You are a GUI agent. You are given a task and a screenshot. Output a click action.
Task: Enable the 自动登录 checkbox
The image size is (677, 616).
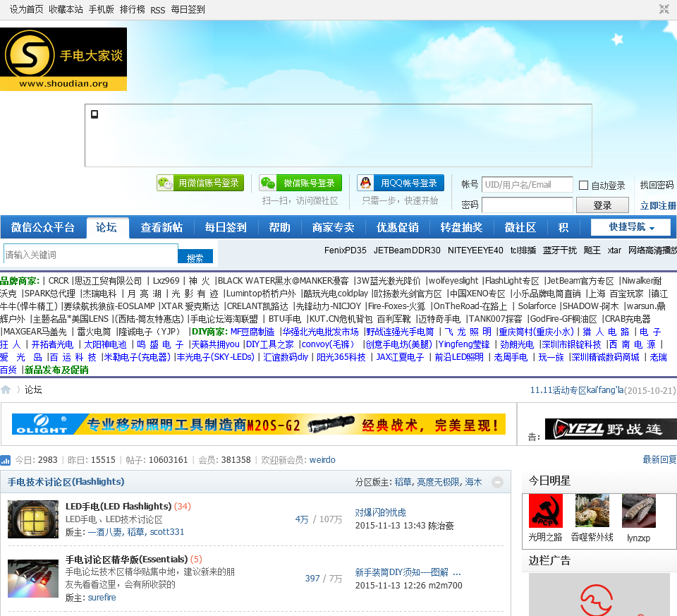tap(583, 186)
